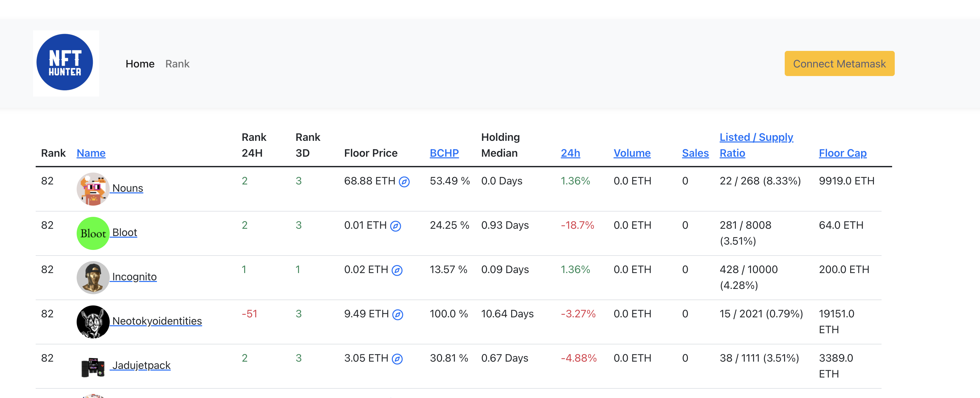The image size is (980, 398).
Task: Click the Connect Metamask button
Action: (x=839, y=63)
